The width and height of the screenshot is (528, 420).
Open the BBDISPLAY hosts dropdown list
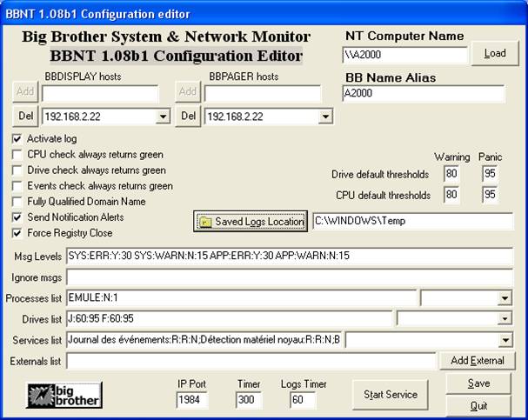[x=164, y=117]
